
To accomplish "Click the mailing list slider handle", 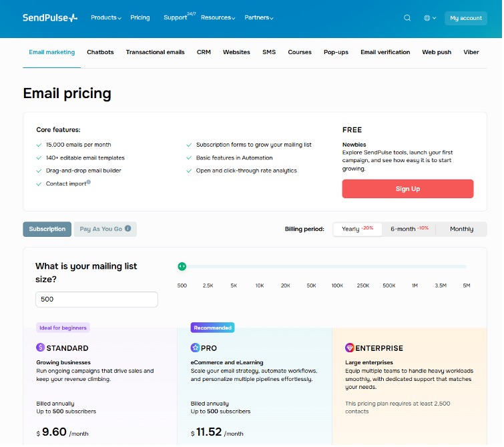I will point(182,267).
